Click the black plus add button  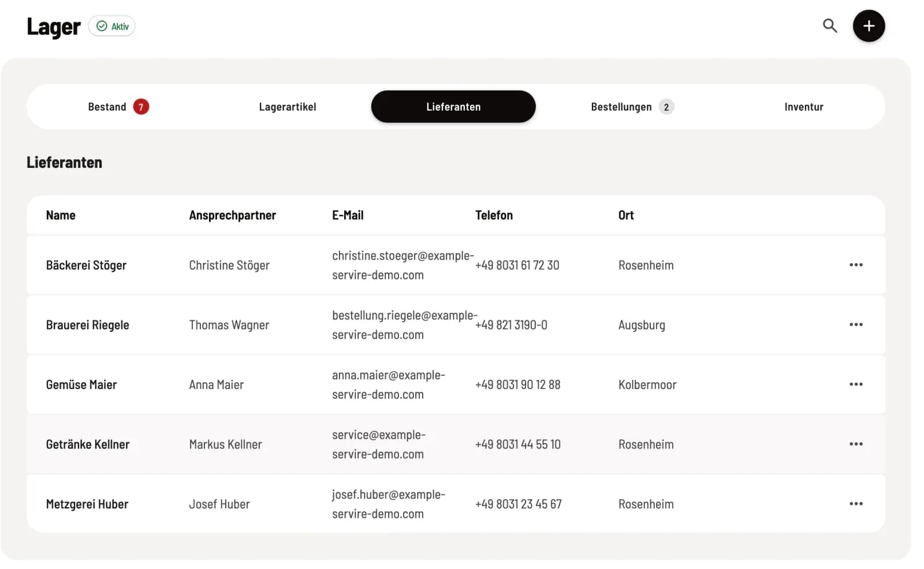tap(869, 26)
